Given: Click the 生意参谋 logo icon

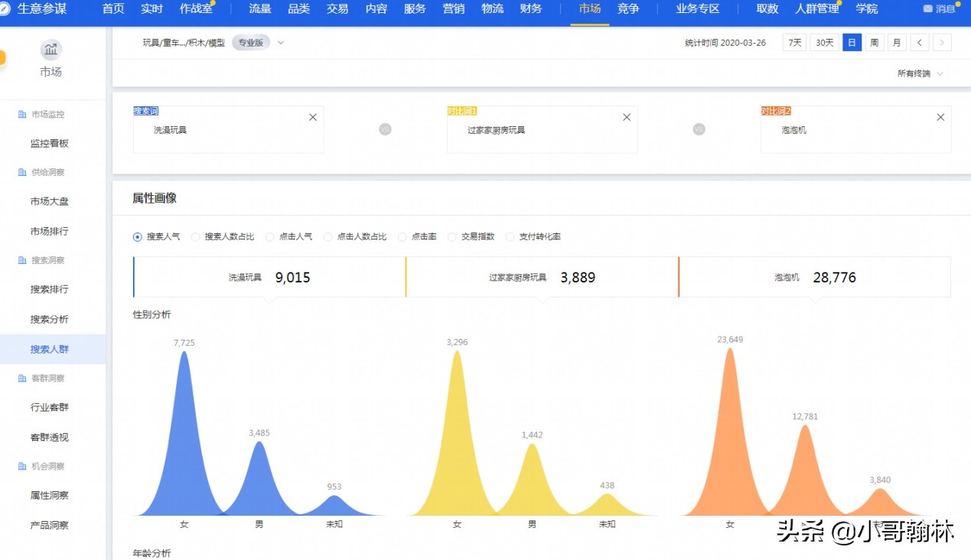Looking at the screenshot, I should [x=5, y=9].
